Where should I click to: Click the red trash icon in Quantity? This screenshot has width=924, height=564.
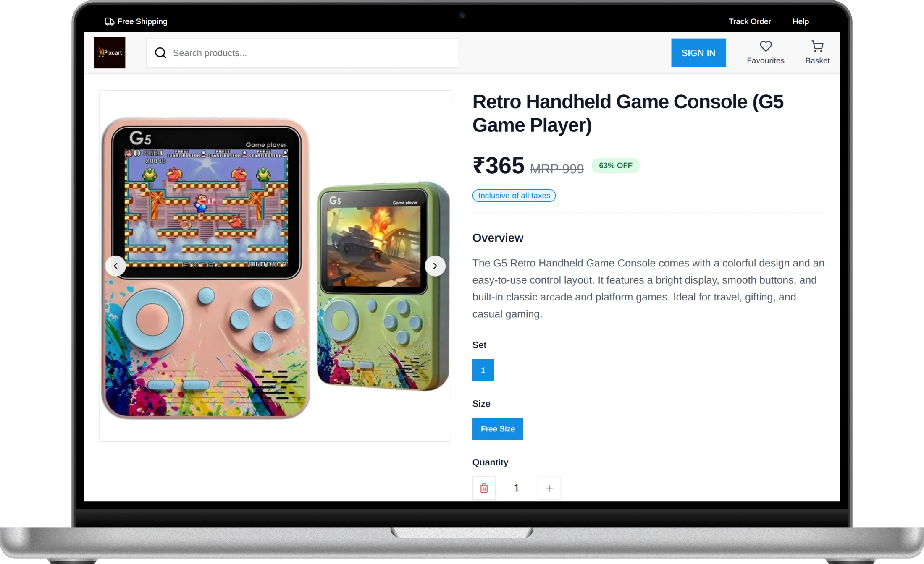[484, 488]
